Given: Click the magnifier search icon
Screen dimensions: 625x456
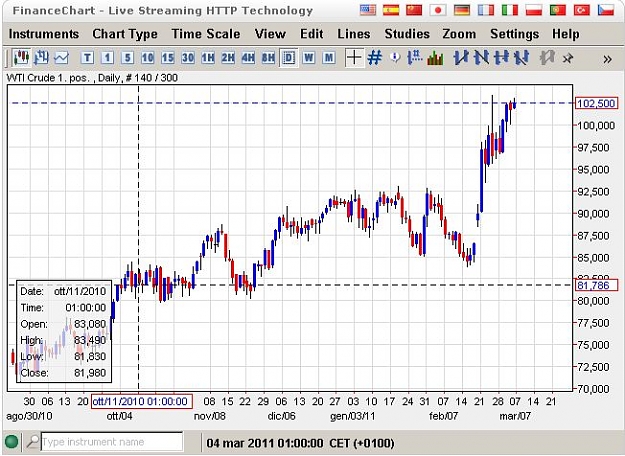Looking at the screenshot, I should point(33,442).
